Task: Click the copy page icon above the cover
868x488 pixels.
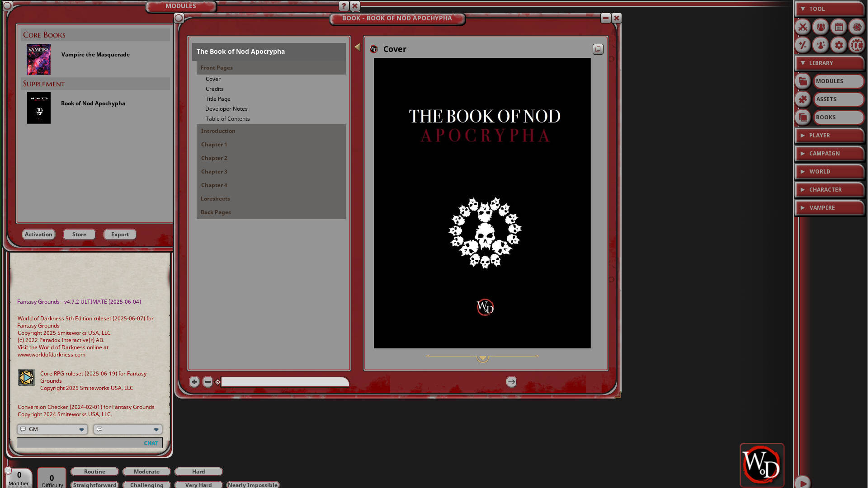Action: pos(598,49)
